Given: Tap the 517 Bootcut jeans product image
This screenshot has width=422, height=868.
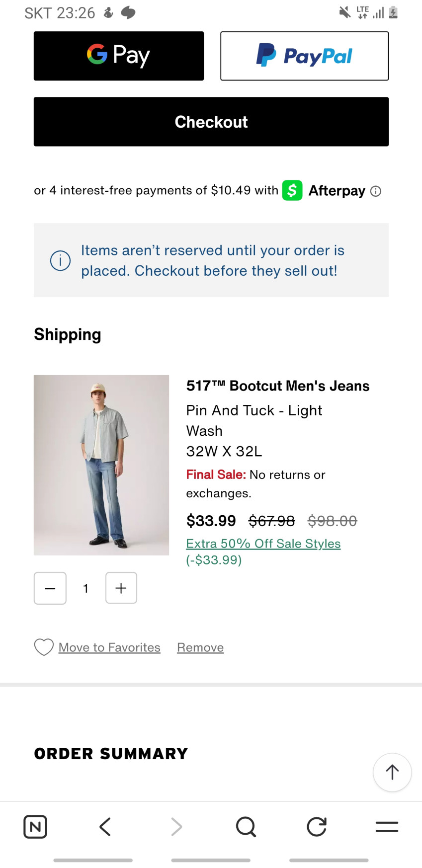Looking at the screenshot, I should point(101,465).
